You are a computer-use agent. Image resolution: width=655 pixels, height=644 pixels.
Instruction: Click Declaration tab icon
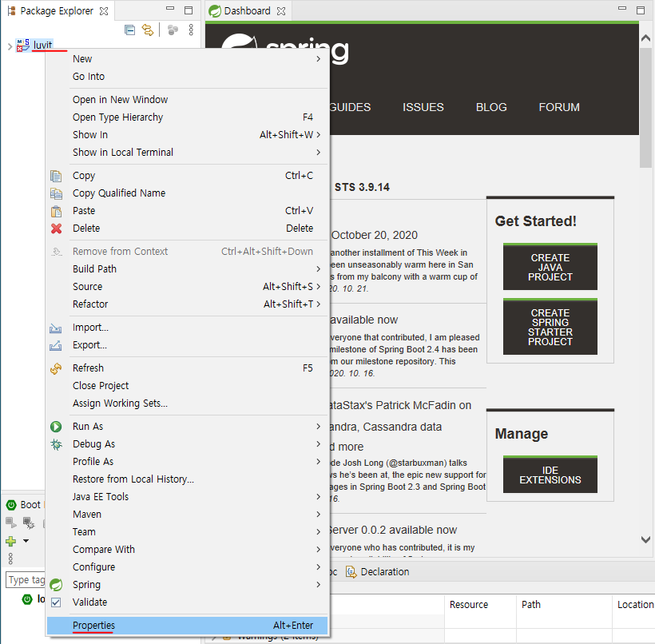click(x=351, y=572)
